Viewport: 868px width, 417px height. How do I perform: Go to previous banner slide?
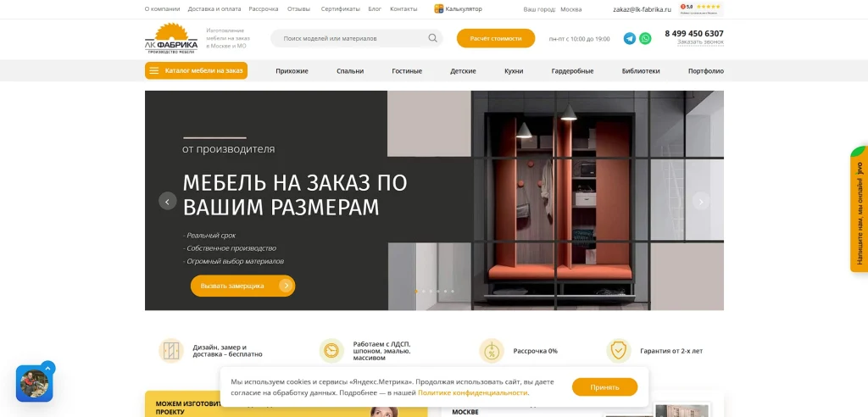coord(168,201)
